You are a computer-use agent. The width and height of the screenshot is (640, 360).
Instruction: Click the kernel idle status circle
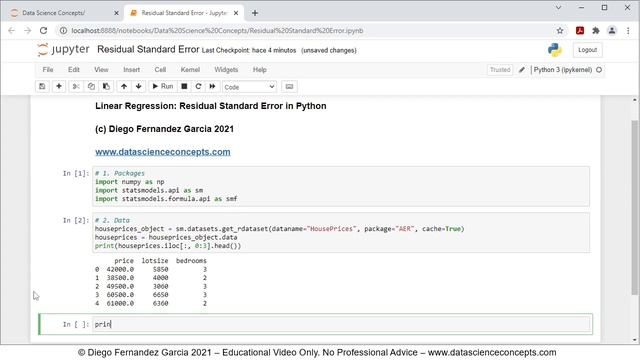tap(599, 70)
